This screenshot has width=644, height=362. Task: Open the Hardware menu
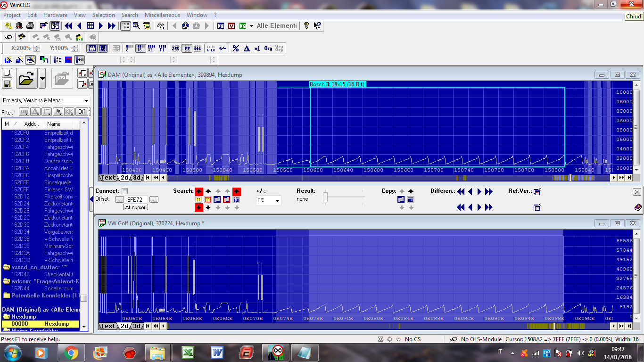point(56,15)
